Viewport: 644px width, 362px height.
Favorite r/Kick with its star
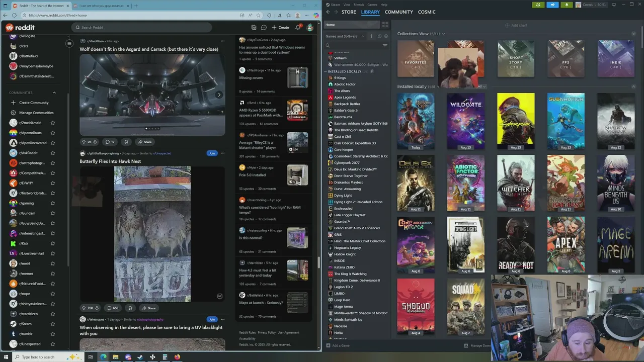coord(53,243)
